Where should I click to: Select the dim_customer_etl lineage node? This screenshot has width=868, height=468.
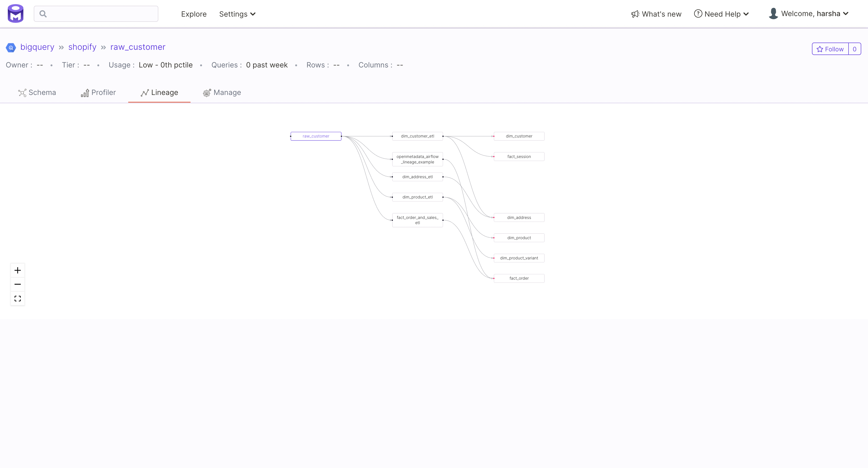tap(417, 136)
